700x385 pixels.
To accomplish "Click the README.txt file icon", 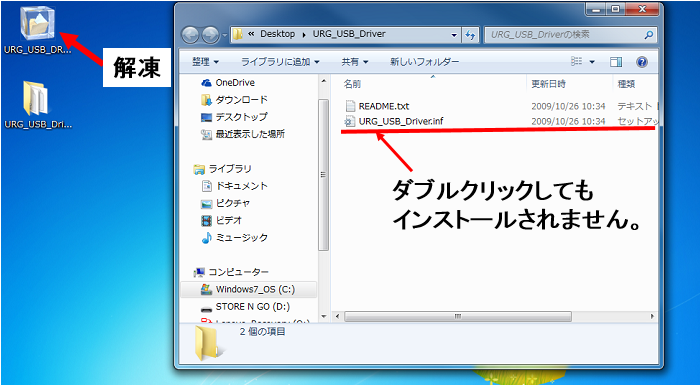I will tap(350, 106).
